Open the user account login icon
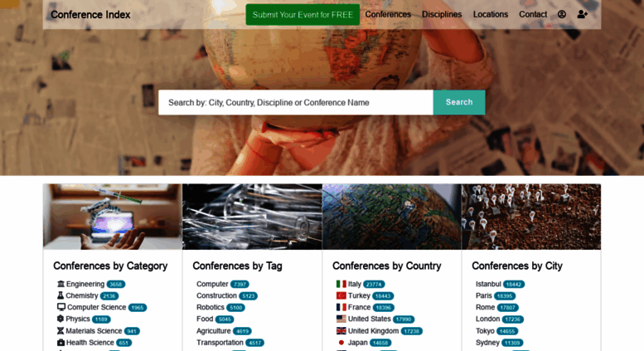Viewport: 644px width, 351px height. 561,14
